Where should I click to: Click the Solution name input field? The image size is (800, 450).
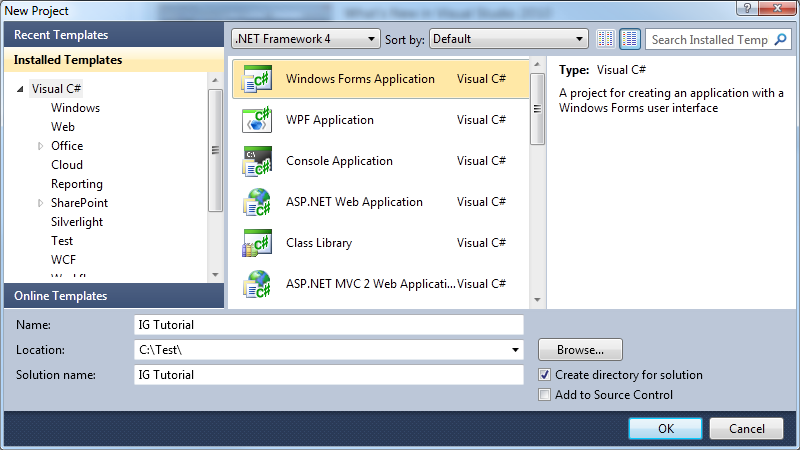click(x=329, y=375)
